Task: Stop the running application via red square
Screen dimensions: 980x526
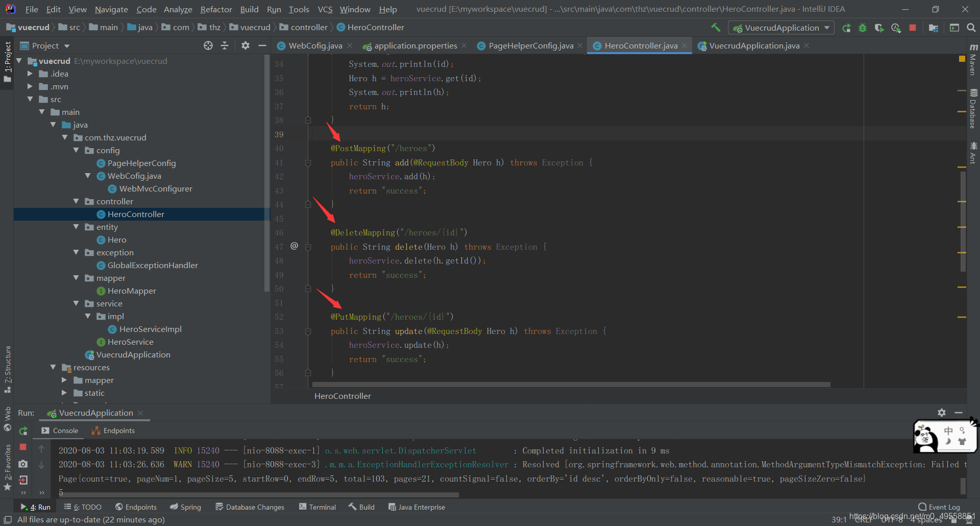Action: [x=913, y=28]
